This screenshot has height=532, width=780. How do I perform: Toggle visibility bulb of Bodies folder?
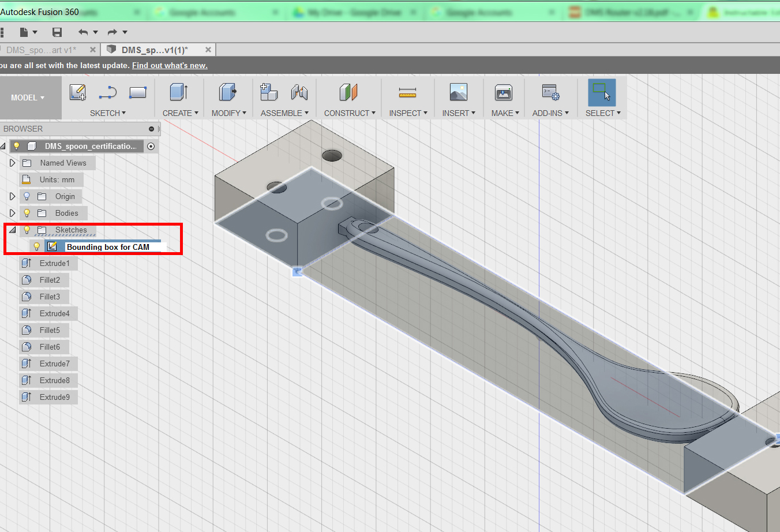coord(27,213)
